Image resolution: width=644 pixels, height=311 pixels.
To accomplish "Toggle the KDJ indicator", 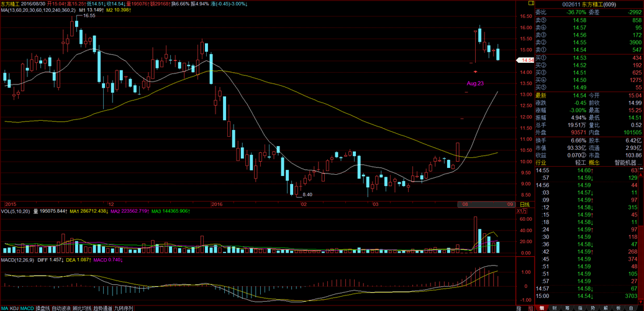I will click(14, 308).
